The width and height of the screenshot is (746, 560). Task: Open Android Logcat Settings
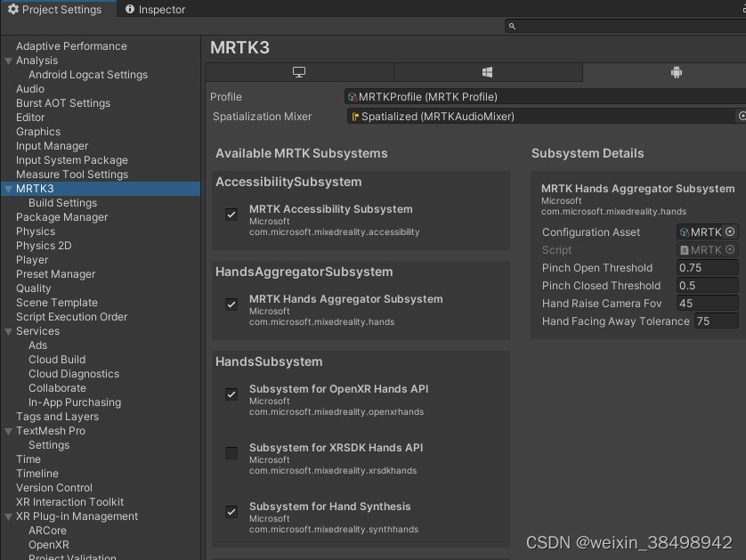(x=88, y=75)
